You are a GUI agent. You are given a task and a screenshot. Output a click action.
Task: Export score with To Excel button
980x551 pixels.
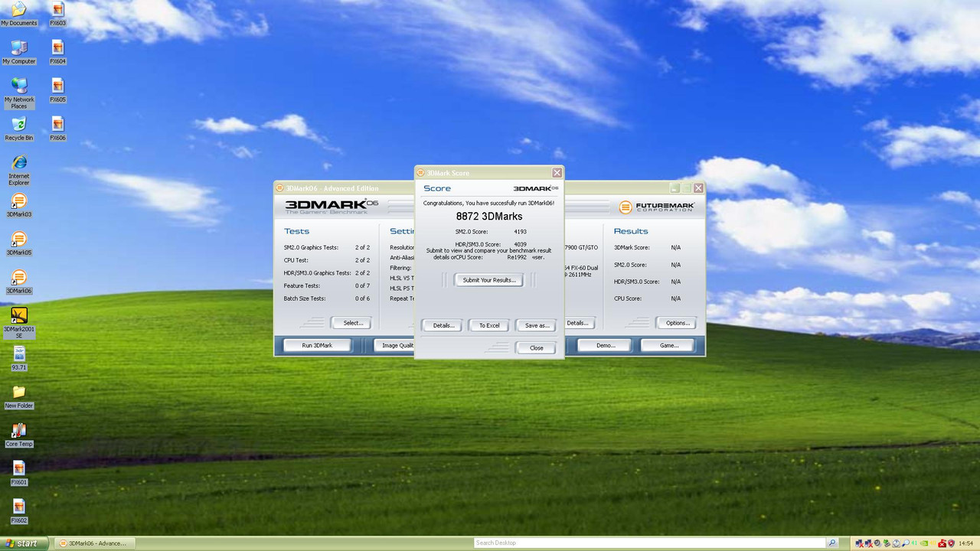489,325
